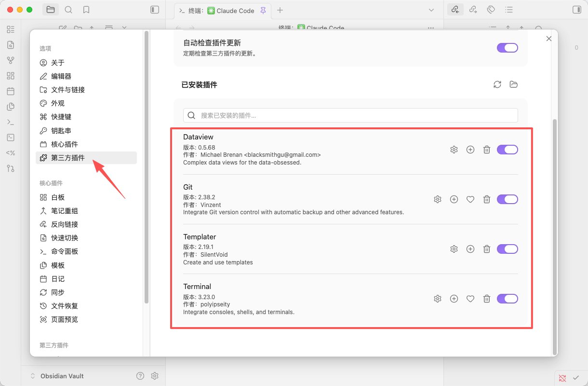This screenshot has height=386, width=588.
Task: Select the 第三方插件 settings section
Action: click(86, 158)
